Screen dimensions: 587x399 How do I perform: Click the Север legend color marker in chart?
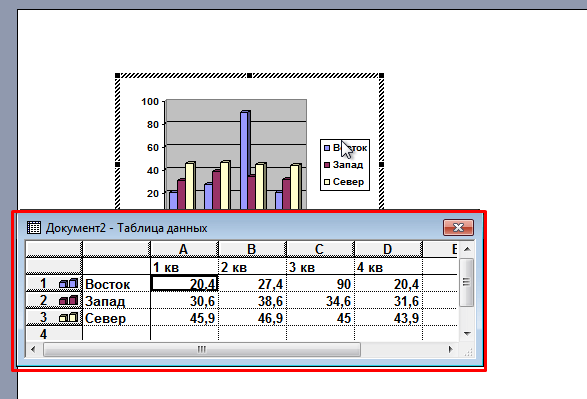(327, 182)
